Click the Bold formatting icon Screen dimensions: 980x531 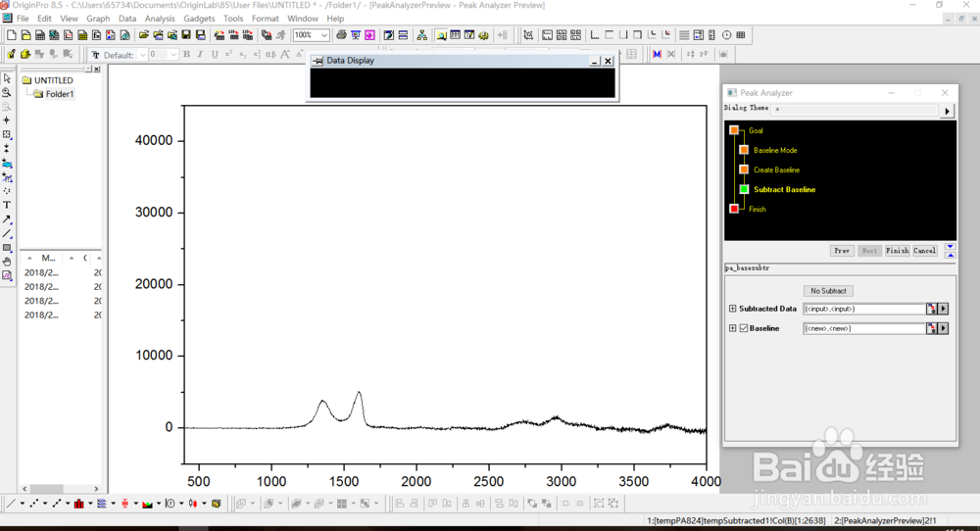[x=186, y=54]
